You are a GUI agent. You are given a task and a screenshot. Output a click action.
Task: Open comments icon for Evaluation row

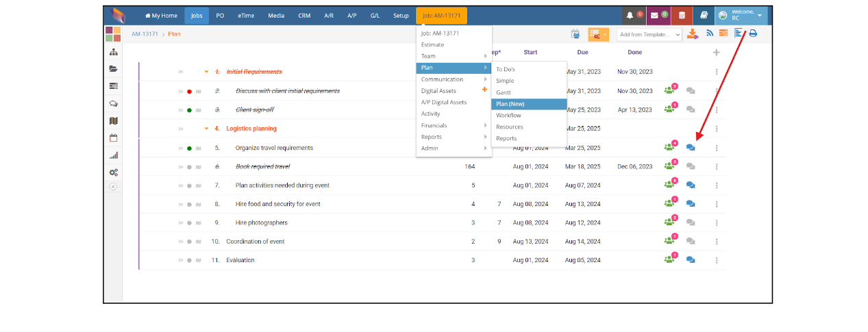[x=691, y=260]
